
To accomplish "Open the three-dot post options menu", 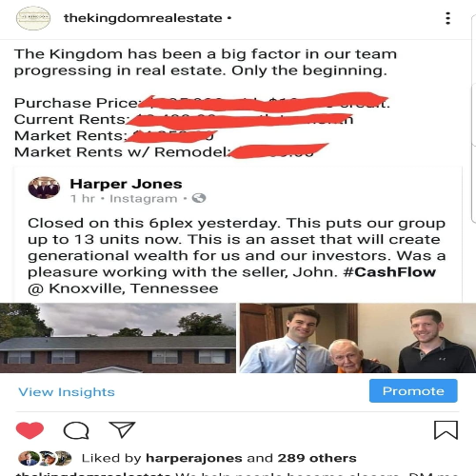I will 447,18.
